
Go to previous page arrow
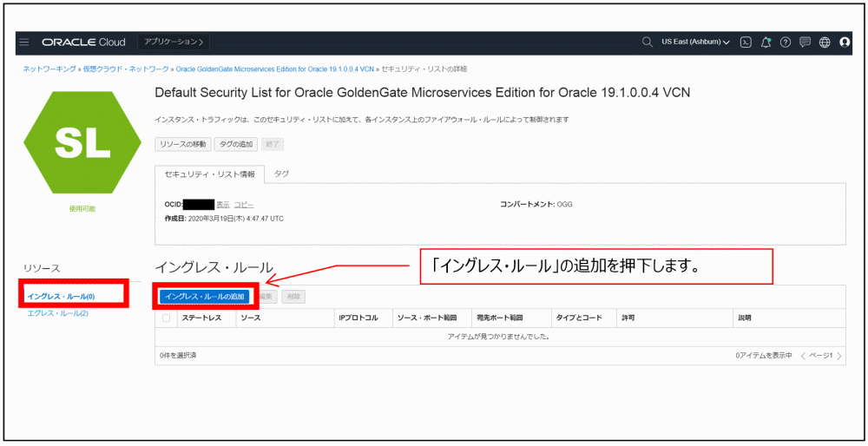[803, 356]
